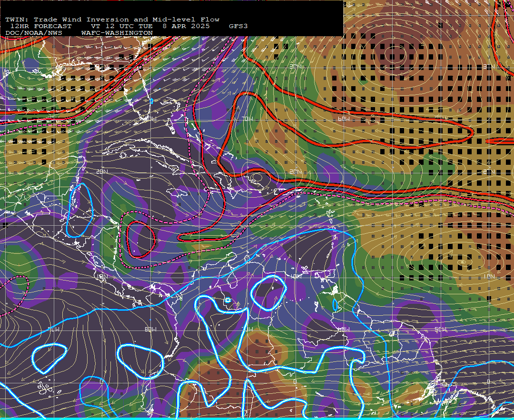
Task: Click the "50W" longitude label near Brazil's coast
Action: tap(440, 330)
